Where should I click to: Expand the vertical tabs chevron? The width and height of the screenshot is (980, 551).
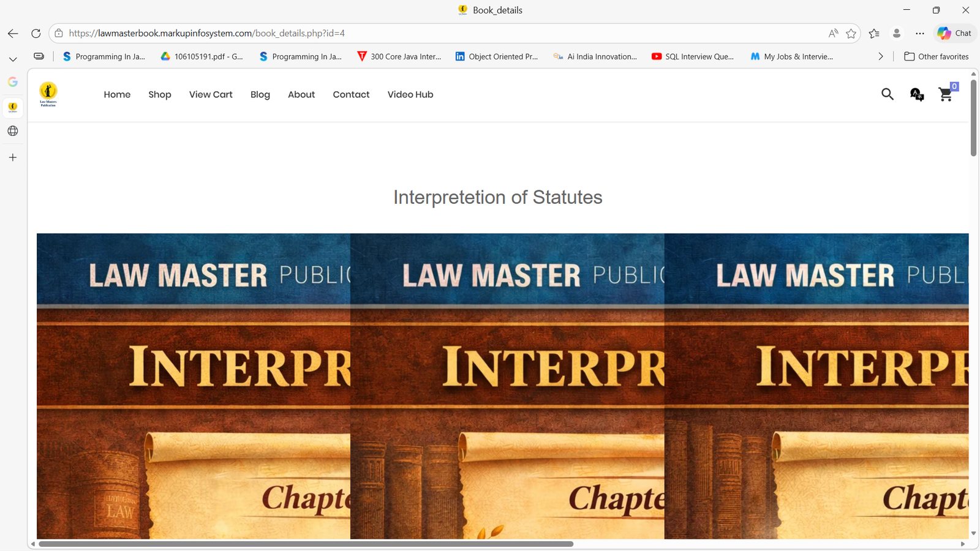[13, 59]
